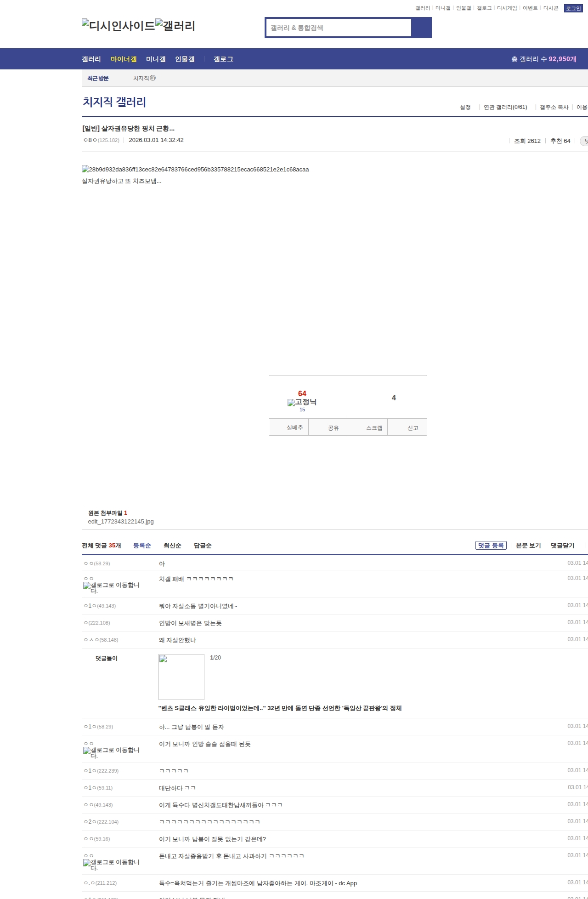Click the 치지직ⓜ recent visit entry

[x=144, y=78]
